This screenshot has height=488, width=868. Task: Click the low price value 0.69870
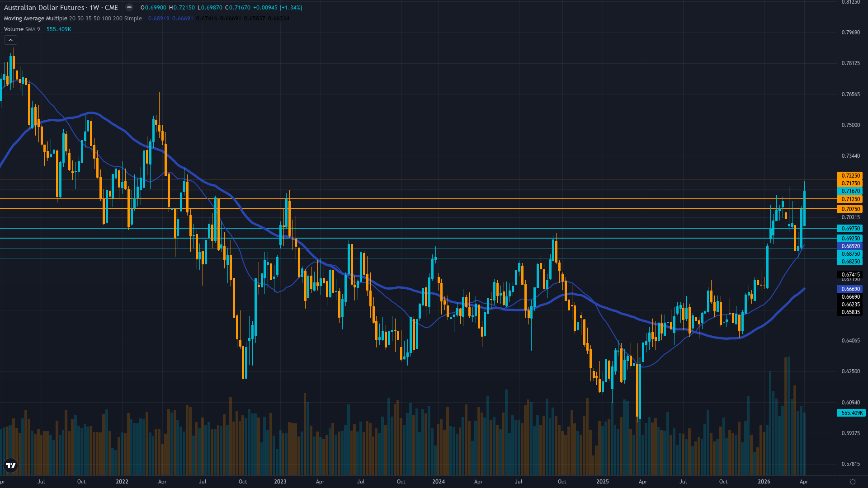212,8
